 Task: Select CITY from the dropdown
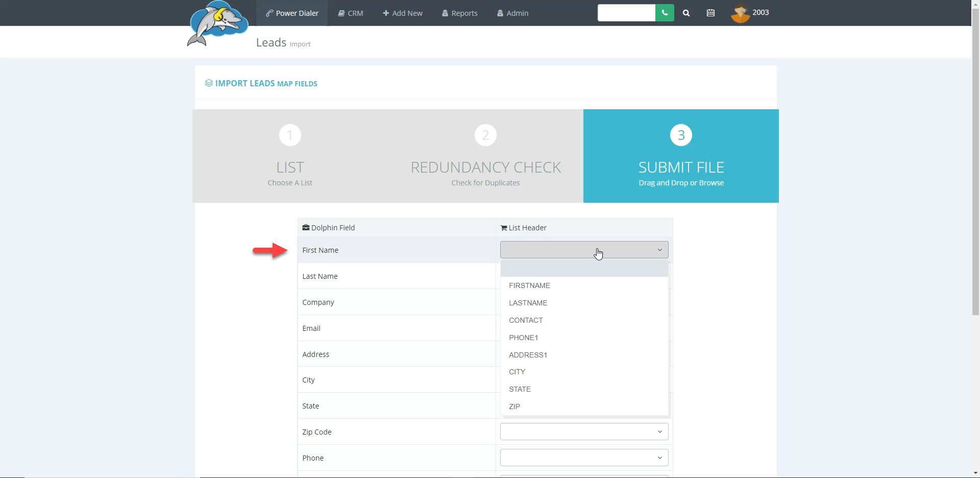[x=584, y=372]
